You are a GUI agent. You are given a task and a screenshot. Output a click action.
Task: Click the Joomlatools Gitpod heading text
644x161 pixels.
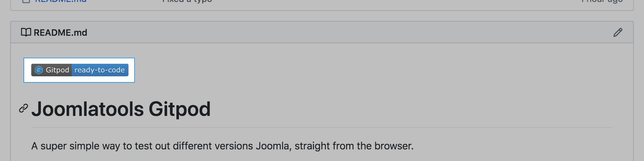coord(121,109)
